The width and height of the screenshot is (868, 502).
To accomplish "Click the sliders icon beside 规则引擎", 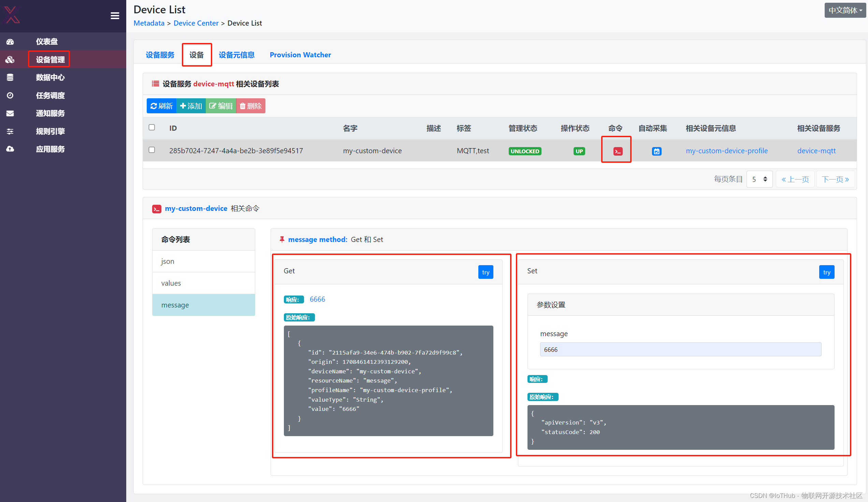I will (x=10, y=131).
